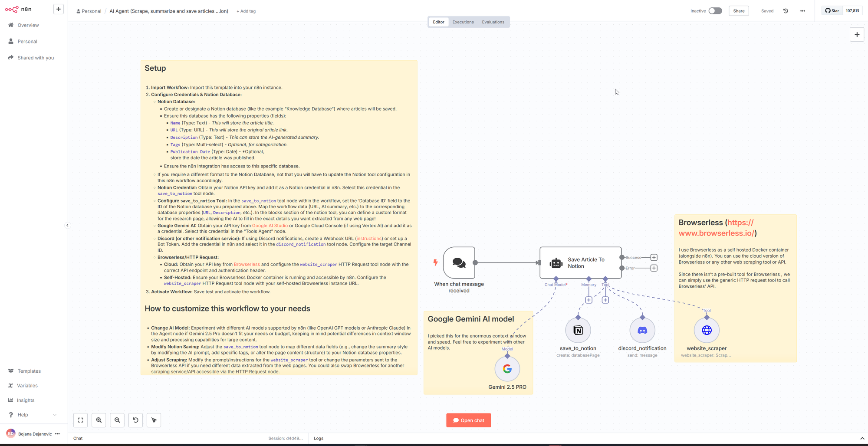Open the workflow options ellipsis menu
The height and width of the screenshot is (446, 868).
click(802, 11)
